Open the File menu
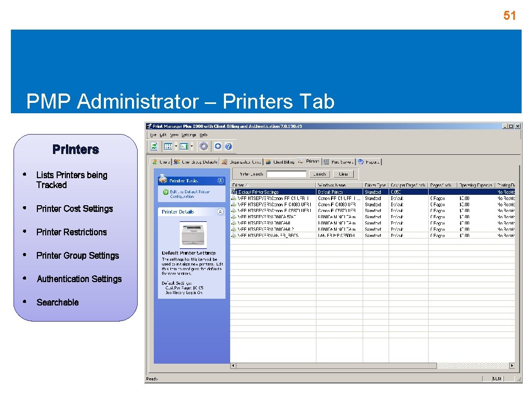The image size is (532, 399). [x=153, y=135]
